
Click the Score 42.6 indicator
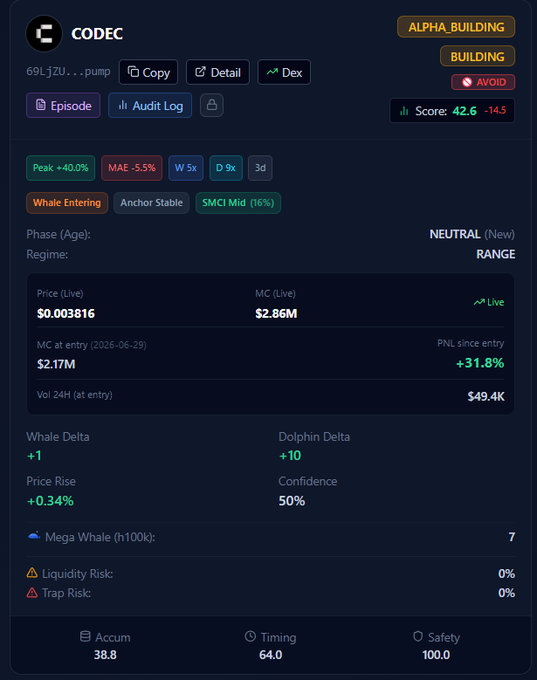click(452, 111)
